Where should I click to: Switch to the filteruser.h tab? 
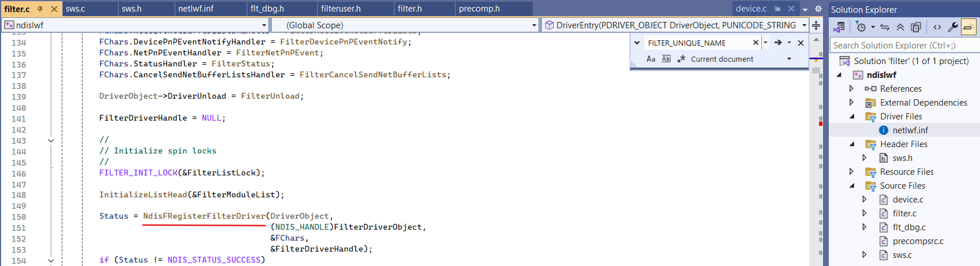341,9
